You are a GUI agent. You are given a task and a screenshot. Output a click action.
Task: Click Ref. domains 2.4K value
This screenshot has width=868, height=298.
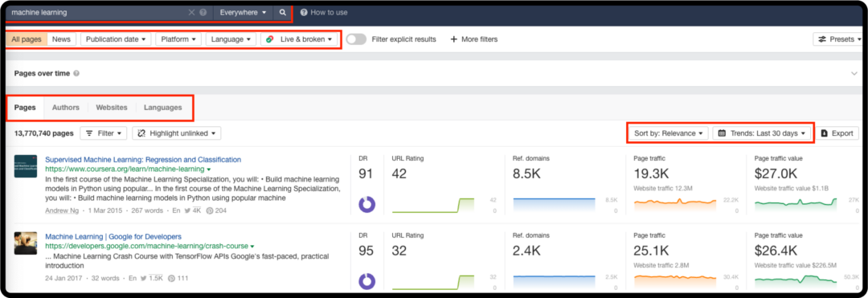point(526,251)
